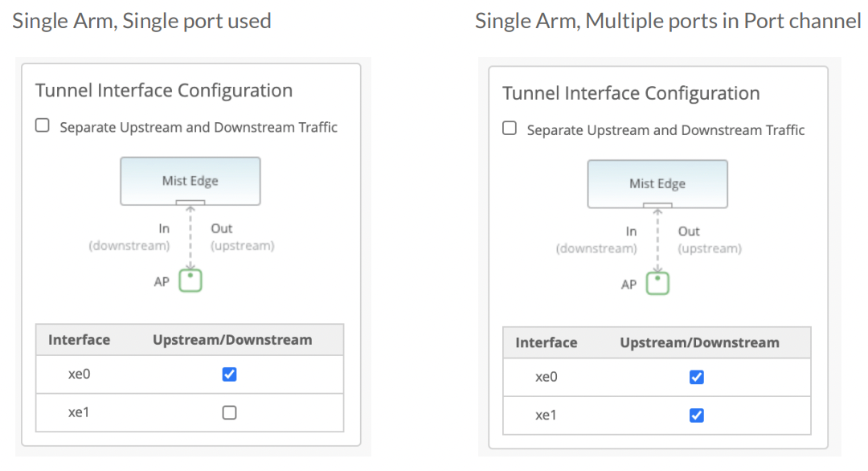Uncheck xe1 in the right interface table
Image resolution: width=868 pixels, height=471 pixels.
pyautogui.click(x=696, y=416)
